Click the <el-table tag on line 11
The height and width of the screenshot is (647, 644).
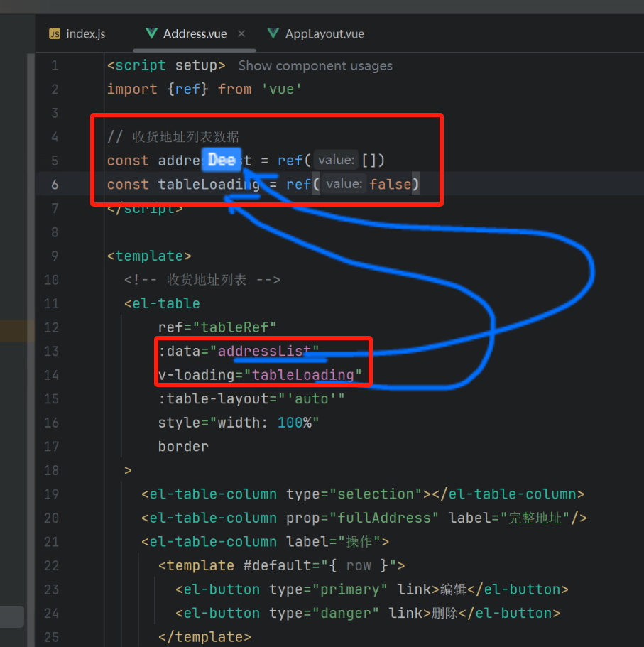point(162,304)
